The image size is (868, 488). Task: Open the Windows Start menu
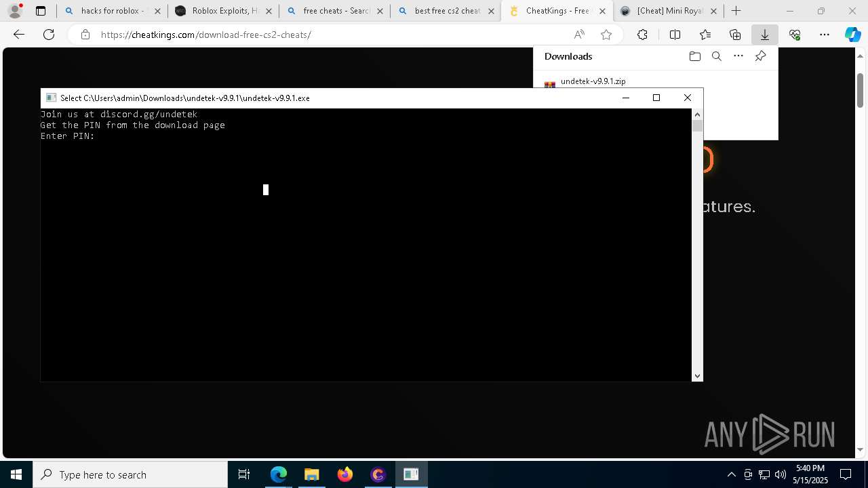pos(16,474)
